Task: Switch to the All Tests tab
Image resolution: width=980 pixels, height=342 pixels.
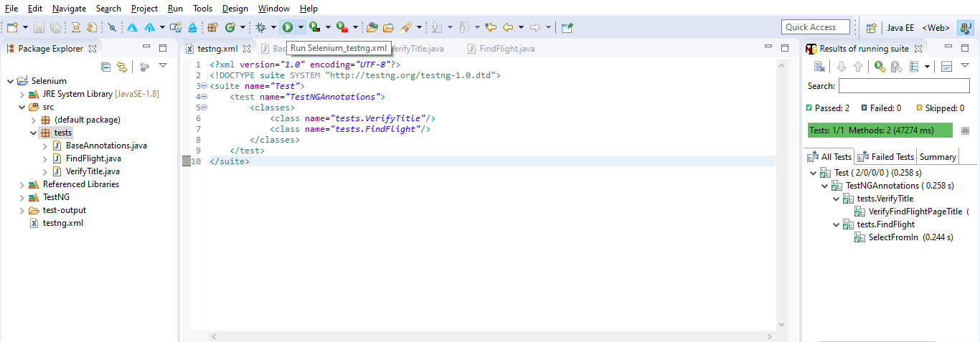Action: coord(829,157)
